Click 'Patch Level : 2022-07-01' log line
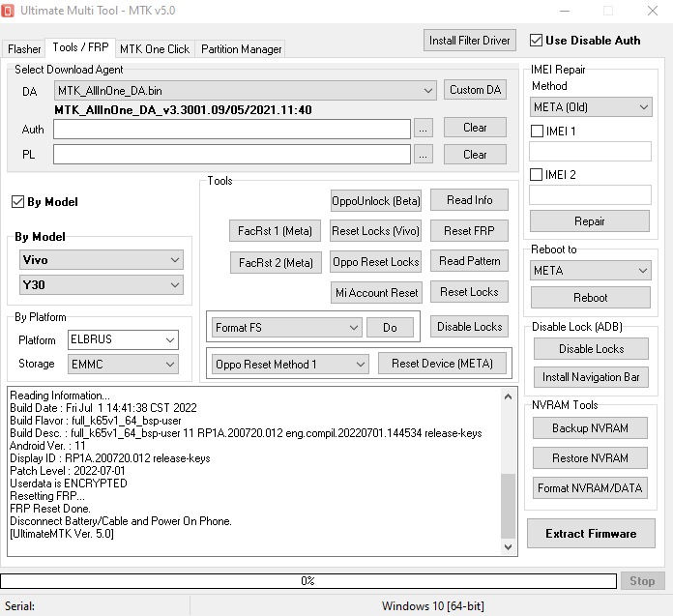673x616 pixels. pos(68,471)
